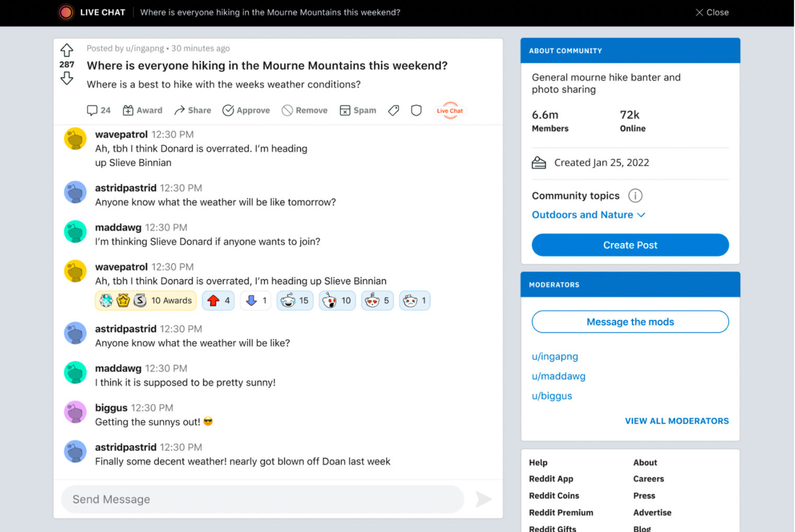Screen dimensions: 795x532
Task: Share the post
Action: [x=192, y=110]
